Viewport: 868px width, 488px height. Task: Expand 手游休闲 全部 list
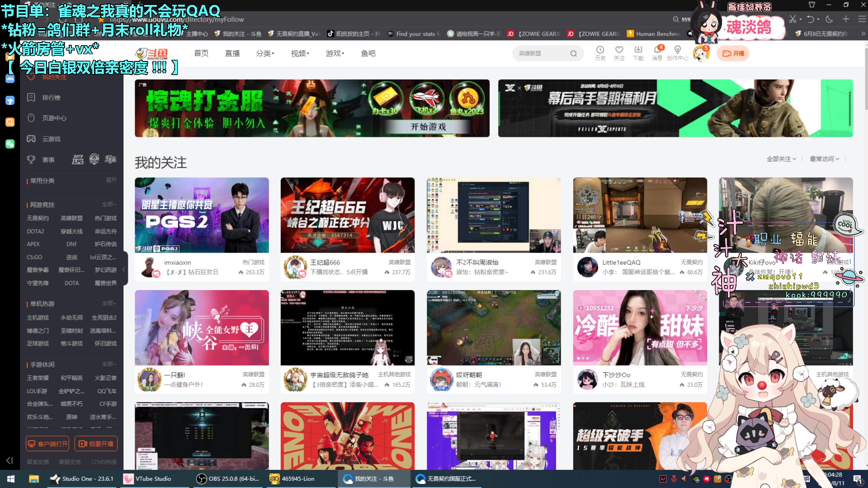click(109, 364)
